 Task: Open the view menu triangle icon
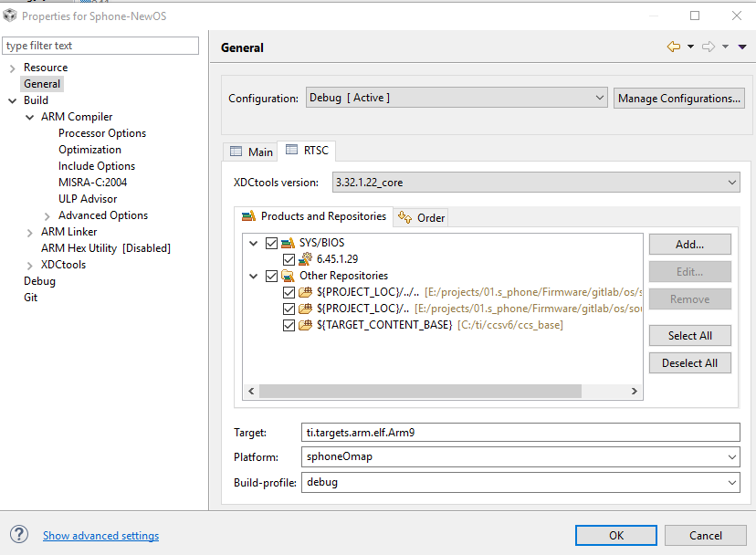(742, 47)
